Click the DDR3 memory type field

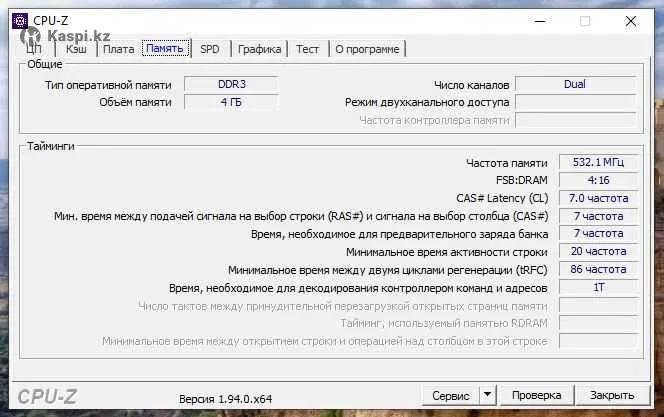(231, 85)
